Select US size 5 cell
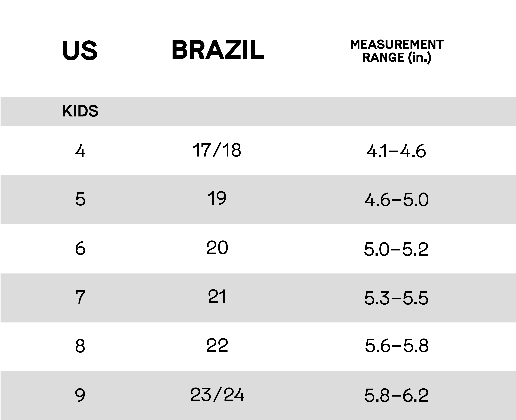516x420 pixels. tap(80, 199)
